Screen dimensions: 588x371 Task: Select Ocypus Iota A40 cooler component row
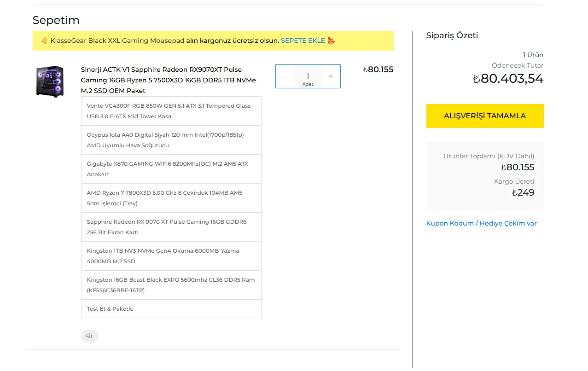(171, 140)
